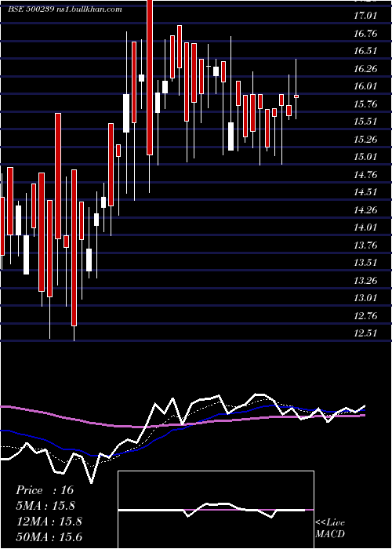Click the 13.51 price axis label

pyautogui.click(x=365, y=263)
